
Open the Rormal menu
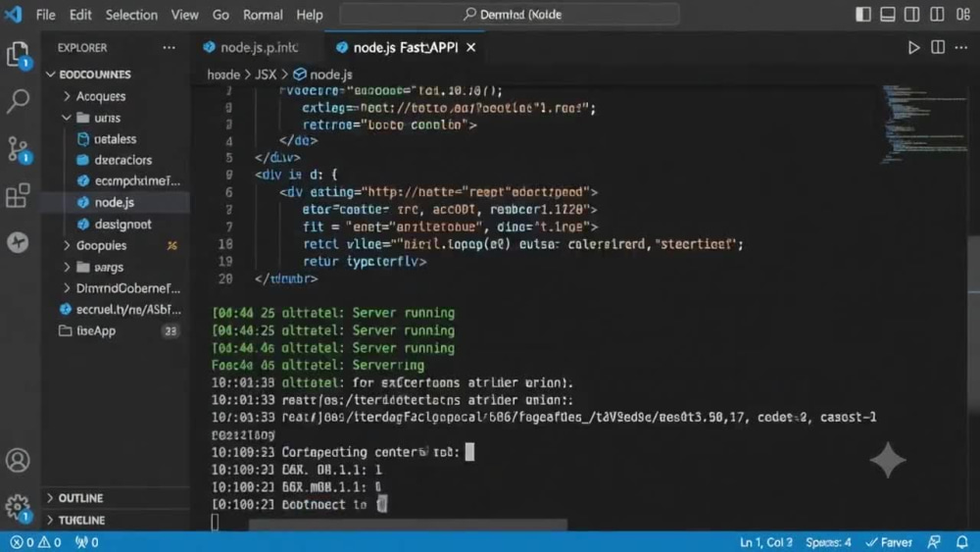coord(263,15)
